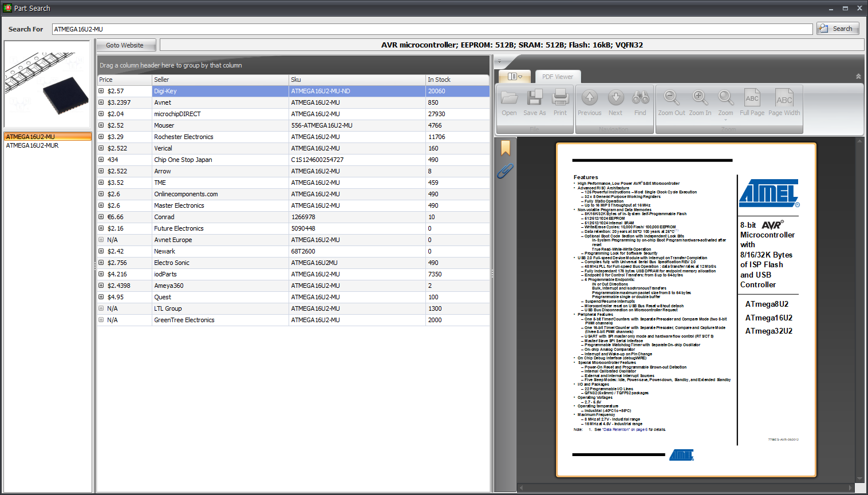Sort by the In Stock column header

(457, 80)
